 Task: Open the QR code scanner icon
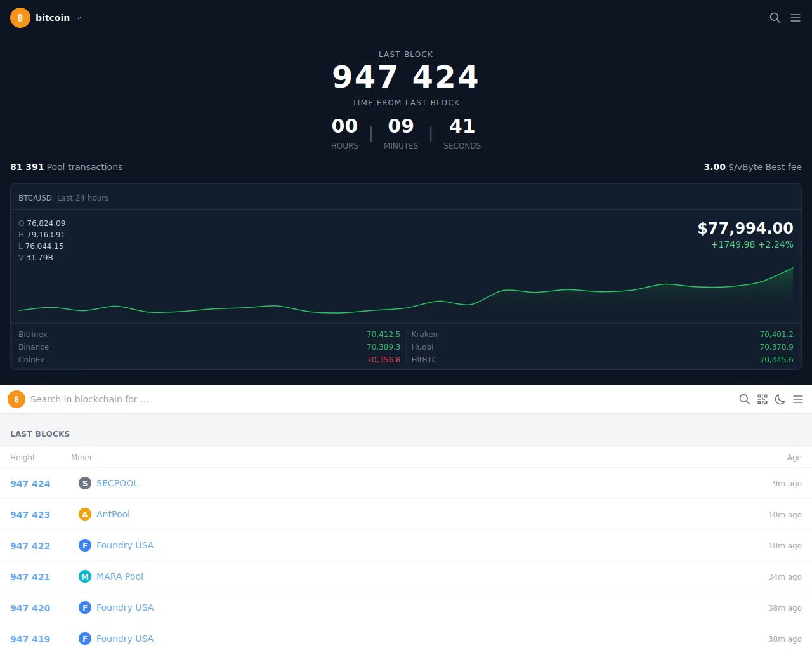coord(763,399)
